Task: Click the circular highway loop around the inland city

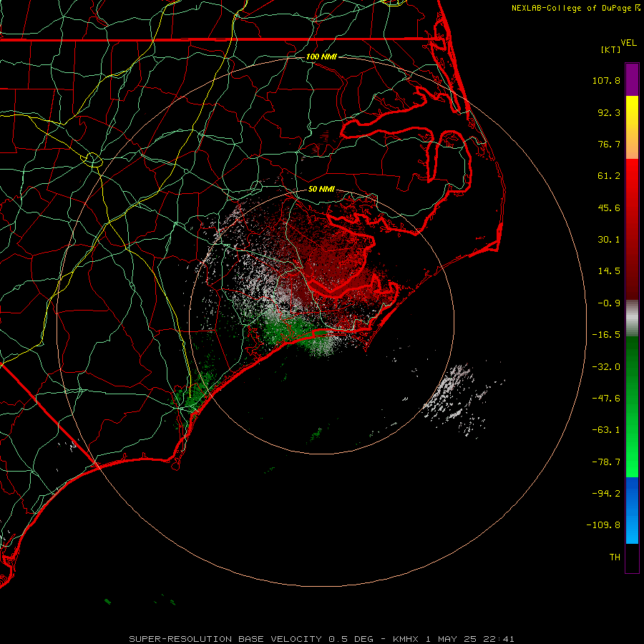Action: tap(93, 160)
